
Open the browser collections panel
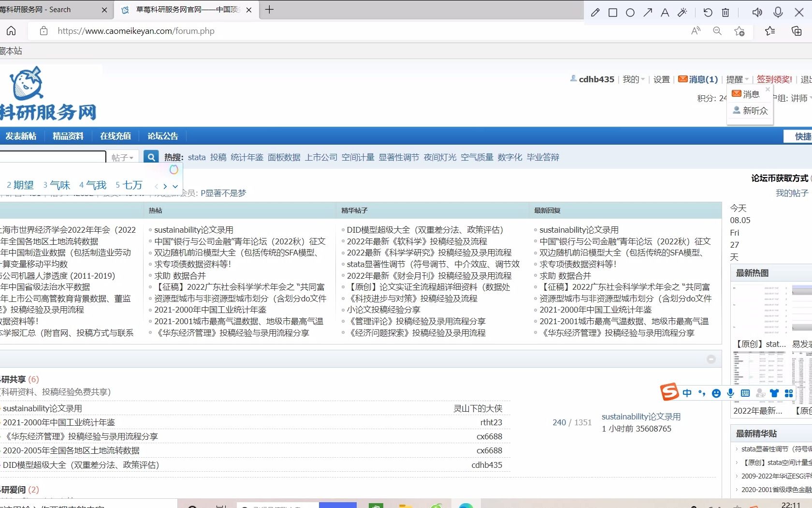[x=796, y=31]
